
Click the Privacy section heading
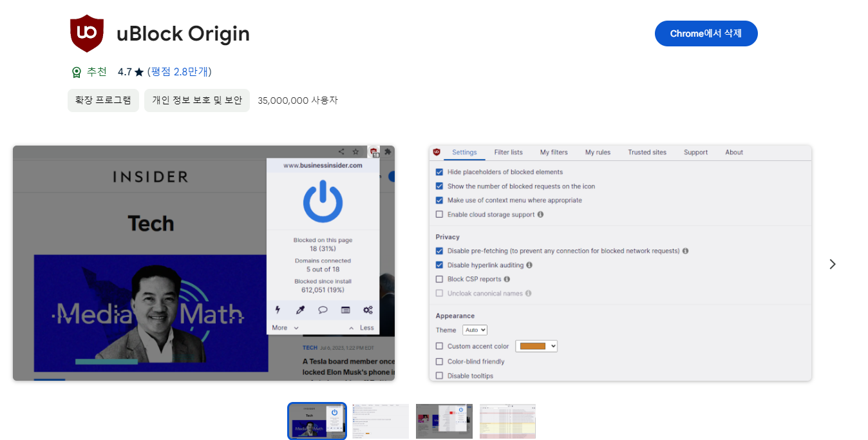(448, 237)
